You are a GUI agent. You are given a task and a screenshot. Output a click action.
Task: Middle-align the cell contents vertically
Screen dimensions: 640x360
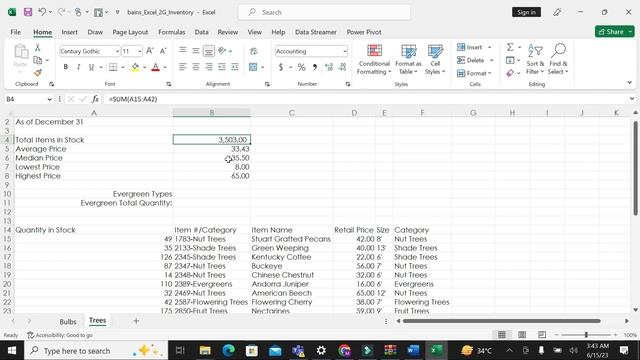click(x=196, y=51)
